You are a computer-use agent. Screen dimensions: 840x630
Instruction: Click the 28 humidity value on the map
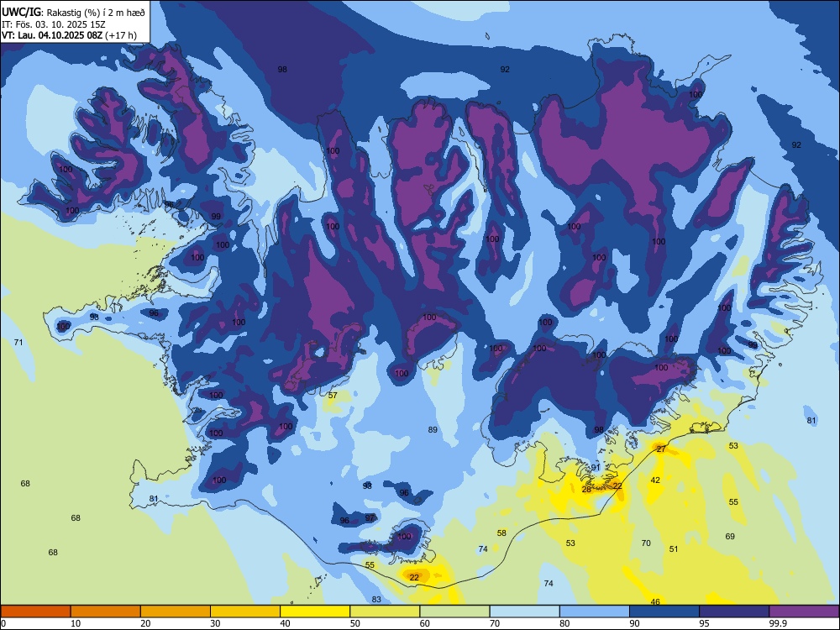tap(586, 489)
